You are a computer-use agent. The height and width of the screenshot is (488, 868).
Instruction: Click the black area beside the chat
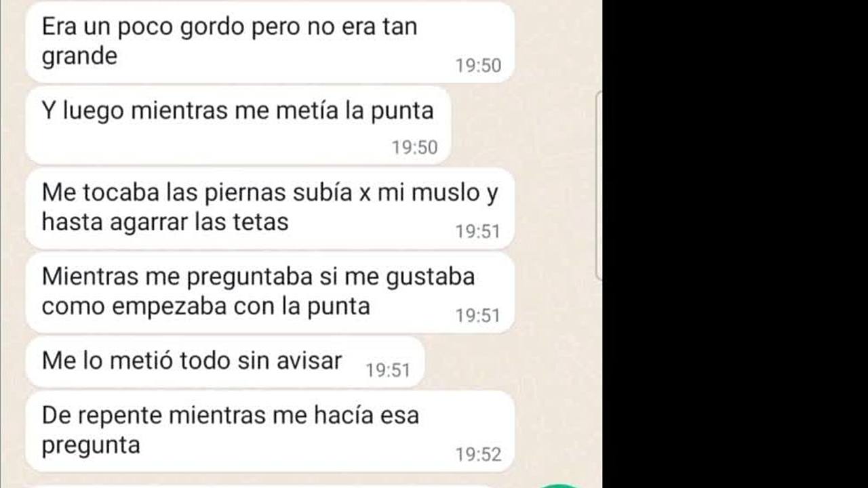pos(735,244)
